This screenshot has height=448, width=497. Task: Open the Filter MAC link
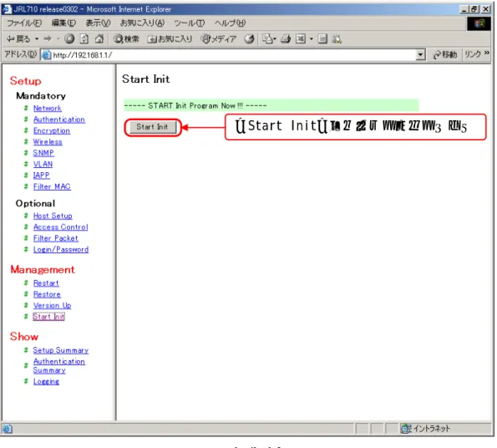(52, 186)
